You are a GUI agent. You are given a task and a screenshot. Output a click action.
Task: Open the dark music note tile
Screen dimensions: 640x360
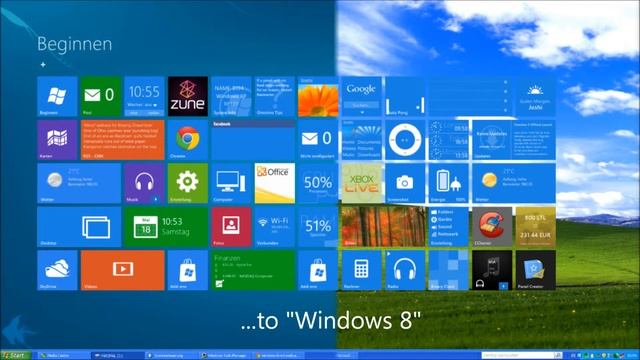coord(492,270)
